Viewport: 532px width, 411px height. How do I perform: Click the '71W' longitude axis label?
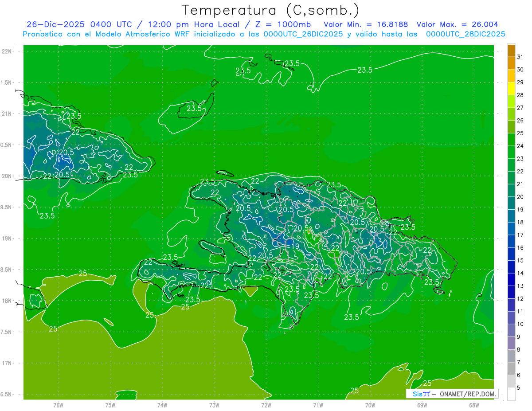click(318, 405)
